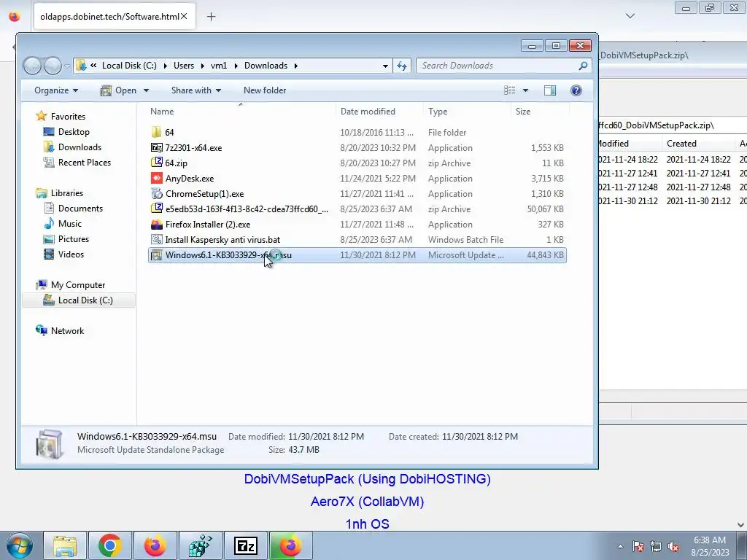
Task: Click the Open toolbar button
Action: pyautogui.click(x=119, y=90)
